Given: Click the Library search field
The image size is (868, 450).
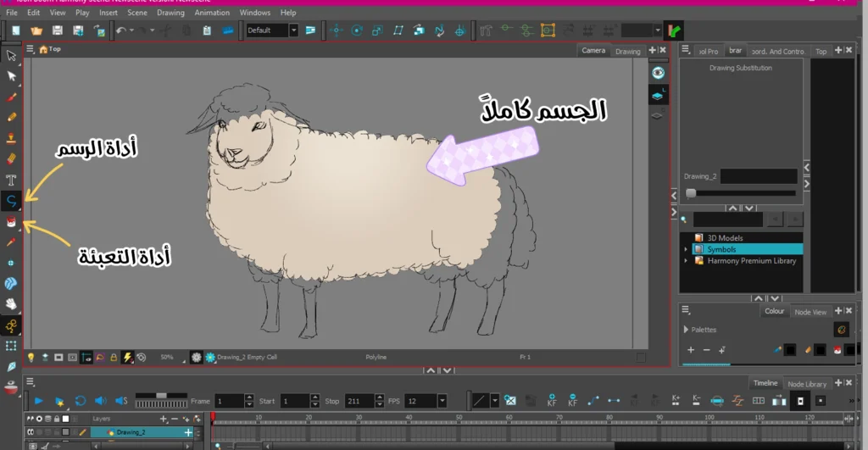Looking at the screenshot, I should [728, 219].
